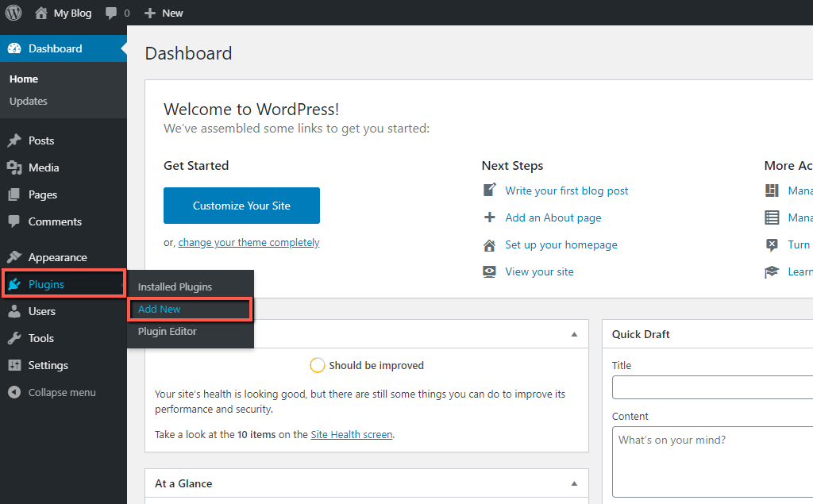
Task: Open the comments bubble icon in admin bar
Action: [x=111, y=13]
